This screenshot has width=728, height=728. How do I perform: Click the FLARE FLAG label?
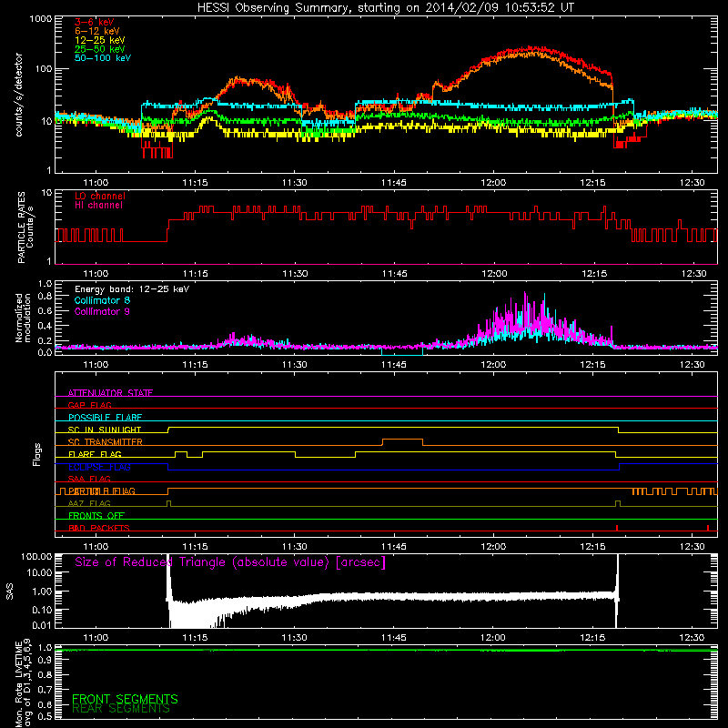95,454
